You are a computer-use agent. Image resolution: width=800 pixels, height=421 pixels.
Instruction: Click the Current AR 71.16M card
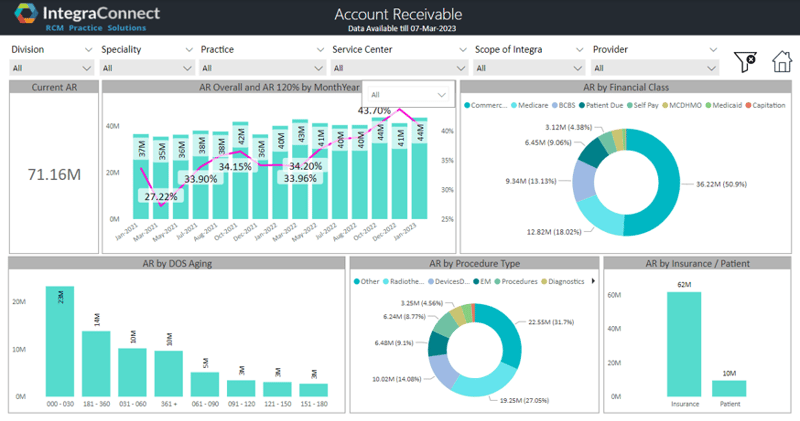pos(54,175)
